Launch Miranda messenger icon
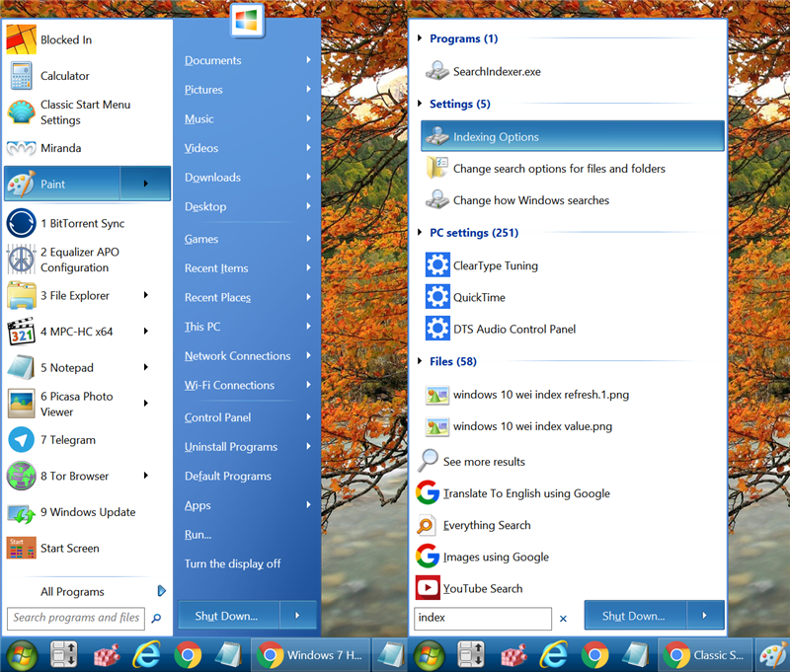Viewport: 790px width, 672px height. (x=21, y=148)
